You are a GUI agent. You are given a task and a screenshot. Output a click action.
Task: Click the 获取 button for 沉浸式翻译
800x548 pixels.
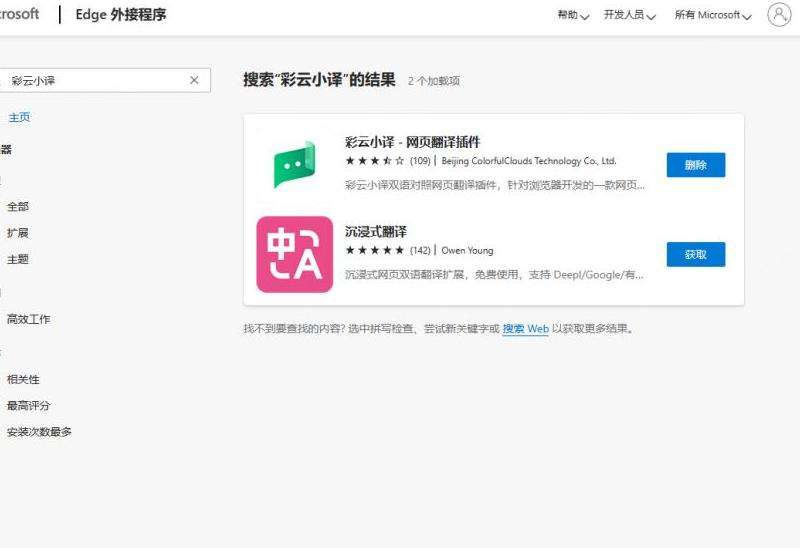click(x=695, y=254)
